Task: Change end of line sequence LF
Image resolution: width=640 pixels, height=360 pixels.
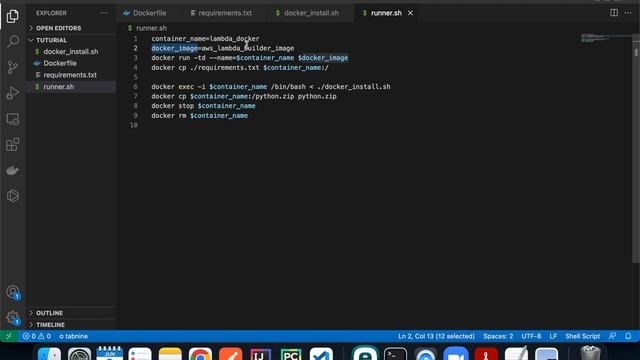Action: coord(553,336)
